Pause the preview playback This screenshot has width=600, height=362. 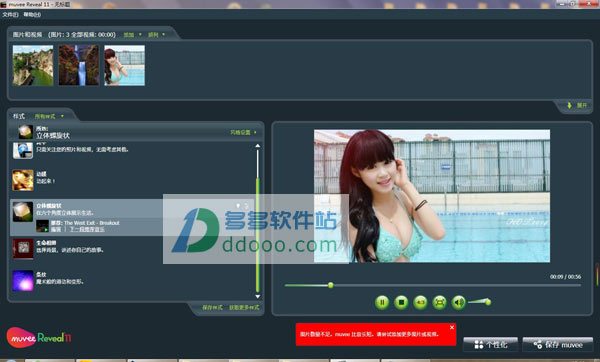(382, 302)
